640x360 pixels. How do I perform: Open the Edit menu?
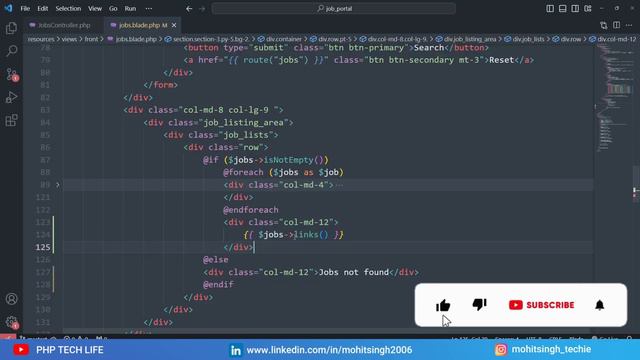(42, 8)
